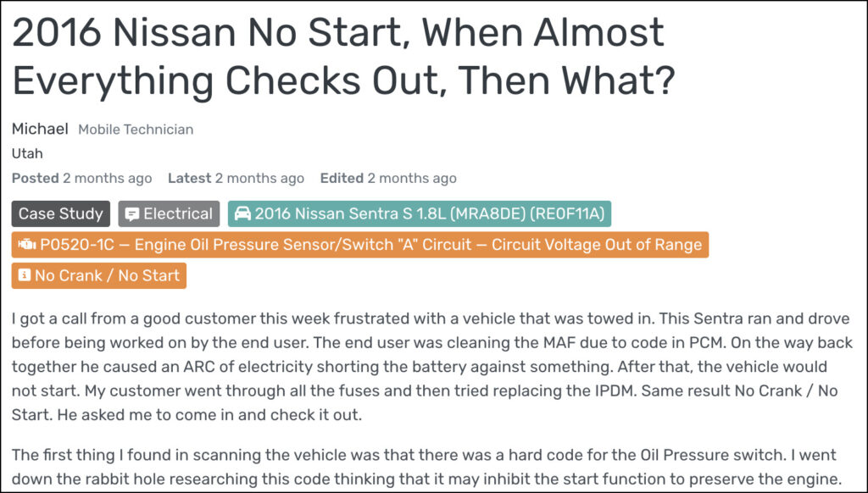Open the 2016 Nissan Sentra S 1.8L vehicle tag
This screenshot has height=493, width=868.
420,214
